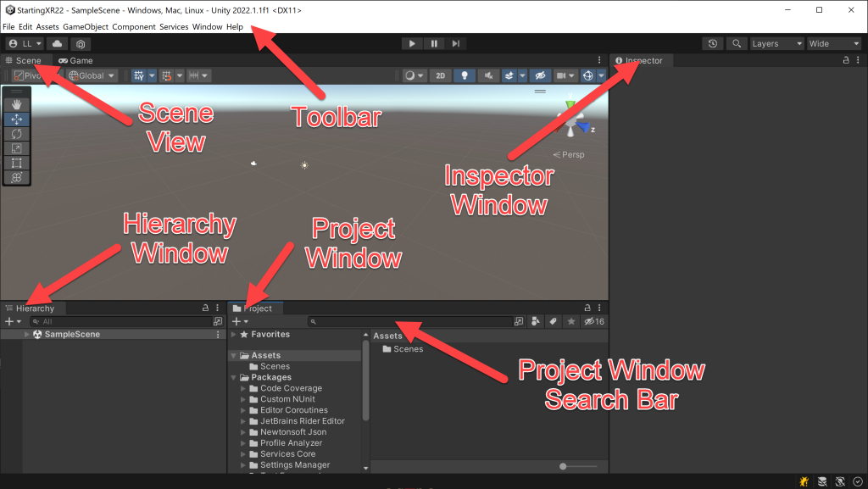The height and width of the screenshot is (489, 868).
Task: Click the Favorites star save-search icon
Action: (x=570, y=321)
